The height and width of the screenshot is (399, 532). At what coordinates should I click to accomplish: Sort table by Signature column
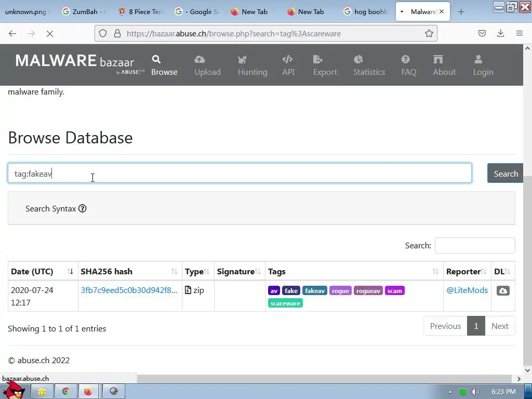[240, 271]
